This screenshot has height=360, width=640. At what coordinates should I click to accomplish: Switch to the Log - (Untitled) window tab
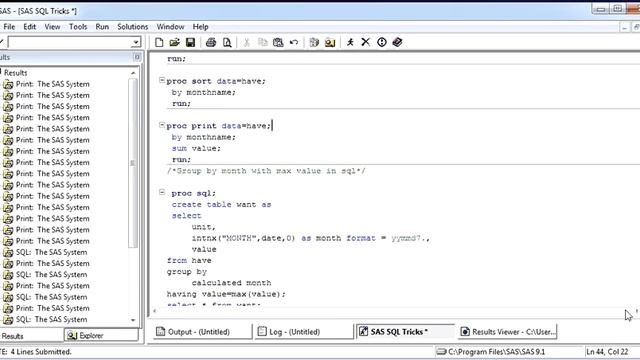pos(304,332)
